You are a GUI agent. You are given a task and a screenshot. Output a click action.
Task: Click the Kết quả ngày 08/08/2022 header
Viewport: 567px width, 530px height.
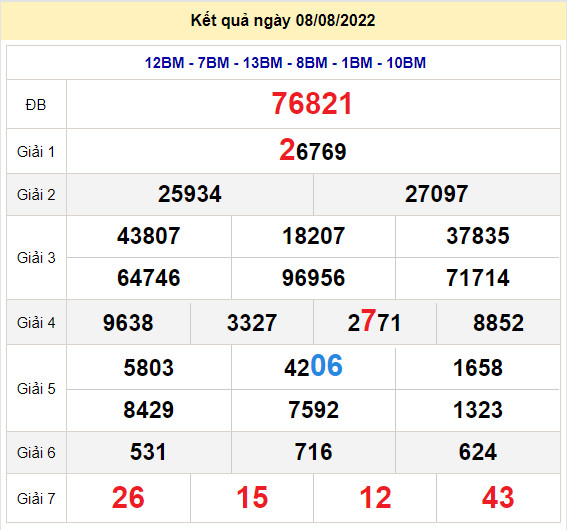[283, 21]
